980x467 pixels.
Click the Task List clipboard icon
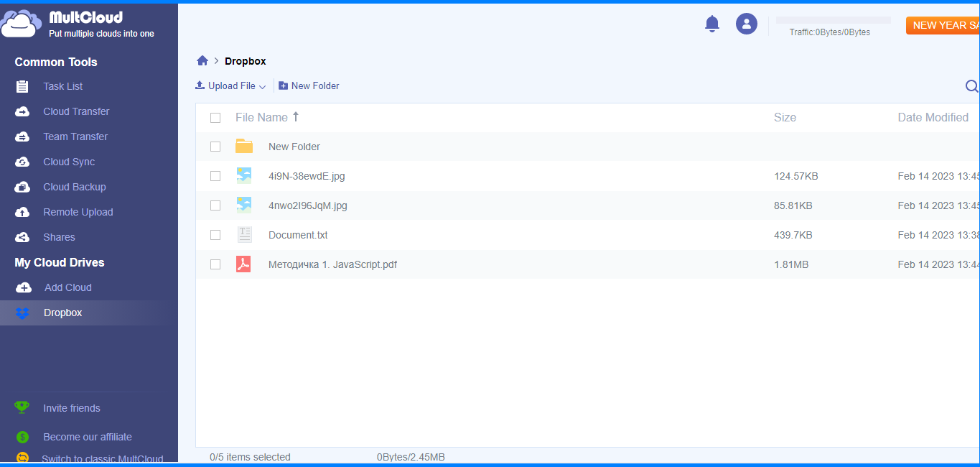point(22,86)
